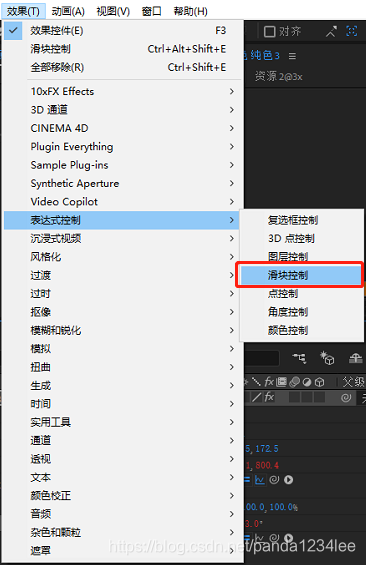The width and height of the screenshot is (366, 565).
Task: Expand the 沉浸式视频 submenu
Action: click(x=122, y=239)
